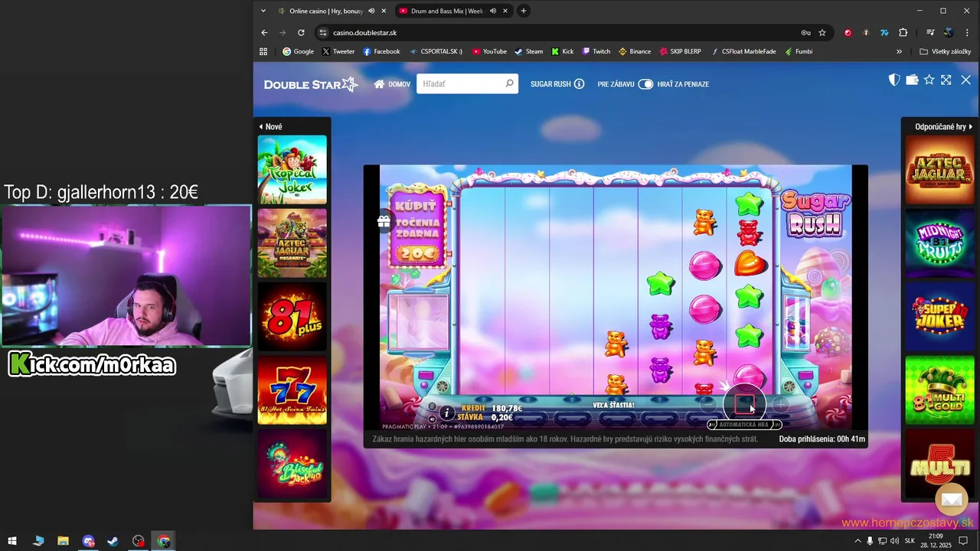Click the Double Star logo
This screenshot has height=551, width=980.
coord(311,84)
